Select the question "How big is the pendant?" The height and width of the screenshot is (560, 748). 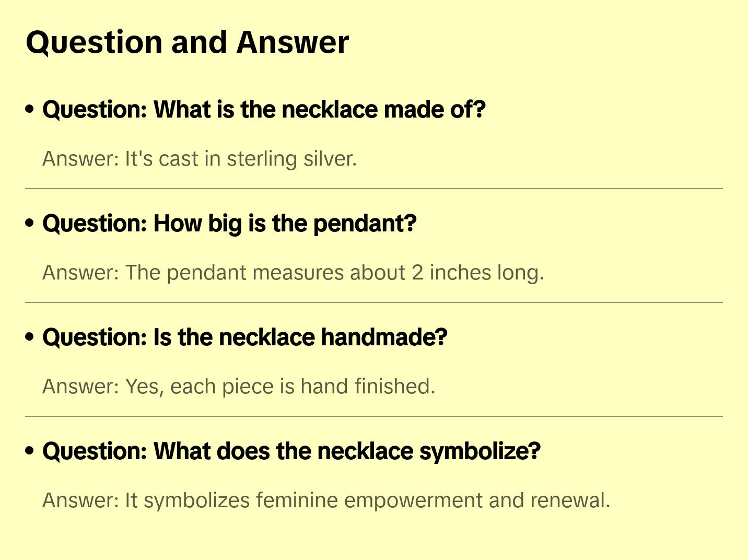coord(229,223)
